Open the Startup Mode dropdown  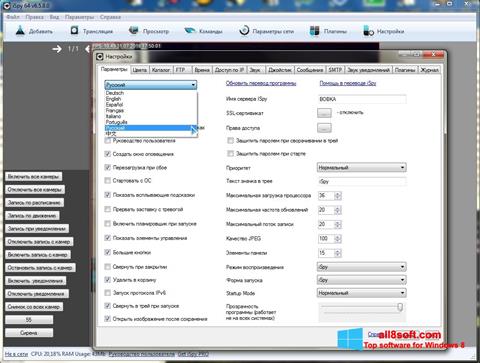362,293
